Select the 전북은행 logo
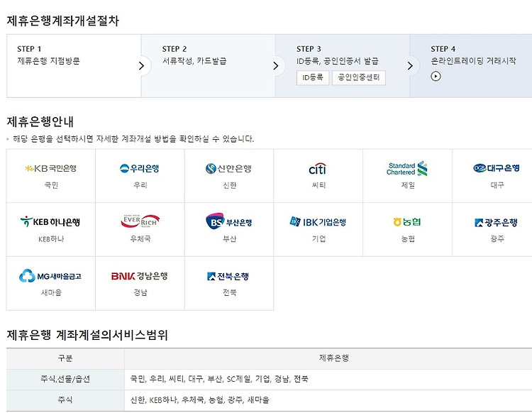This screenshot has width=532, height=413. click(228, 276)
